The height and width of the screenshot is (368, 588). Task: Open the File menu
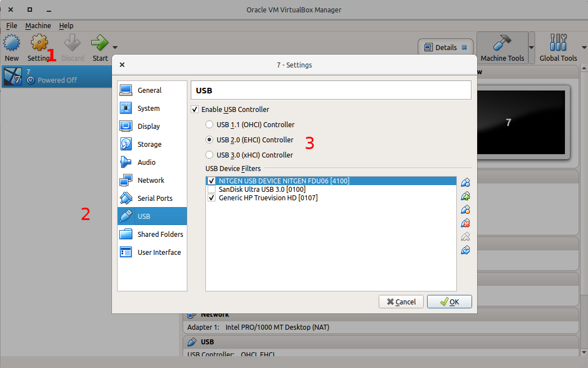pyautogui.click(x=12, y=25)
